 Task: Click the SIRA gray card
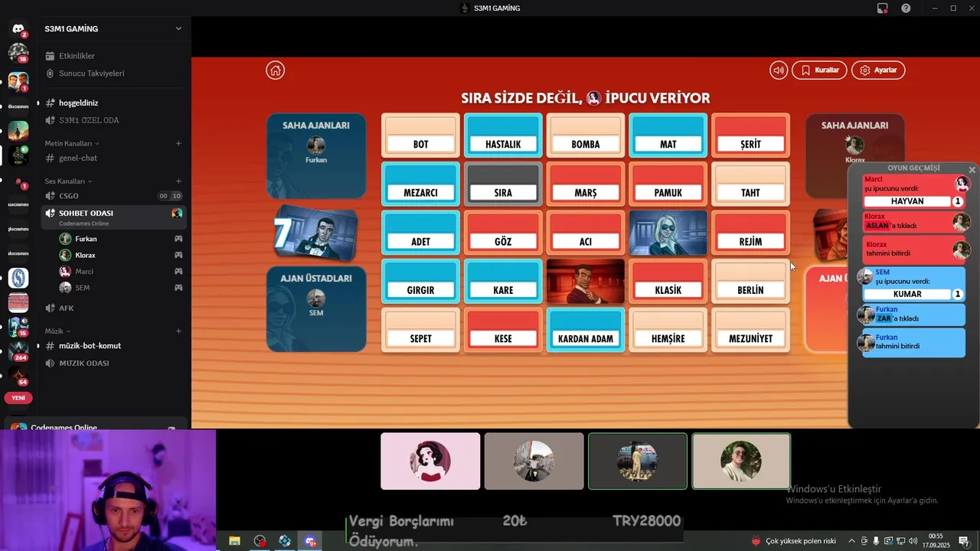coord(503,185)
